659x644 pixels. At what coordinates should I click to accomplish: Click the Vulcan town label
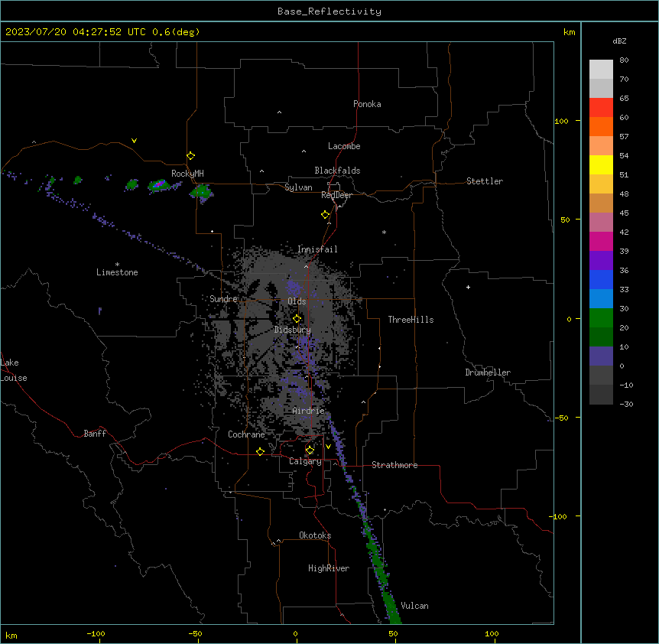pyautogui.click(x=414, y=606)
